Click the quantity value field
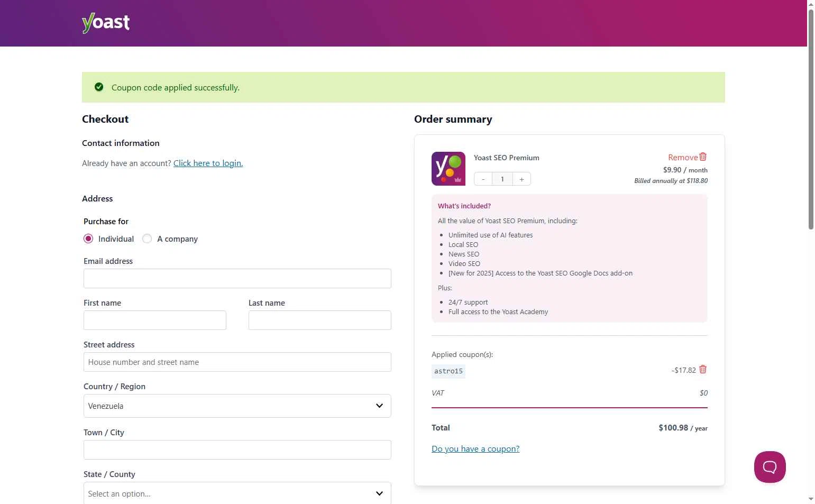The width and height of the screenshot is (815, 504). click(x=502, y=179)
